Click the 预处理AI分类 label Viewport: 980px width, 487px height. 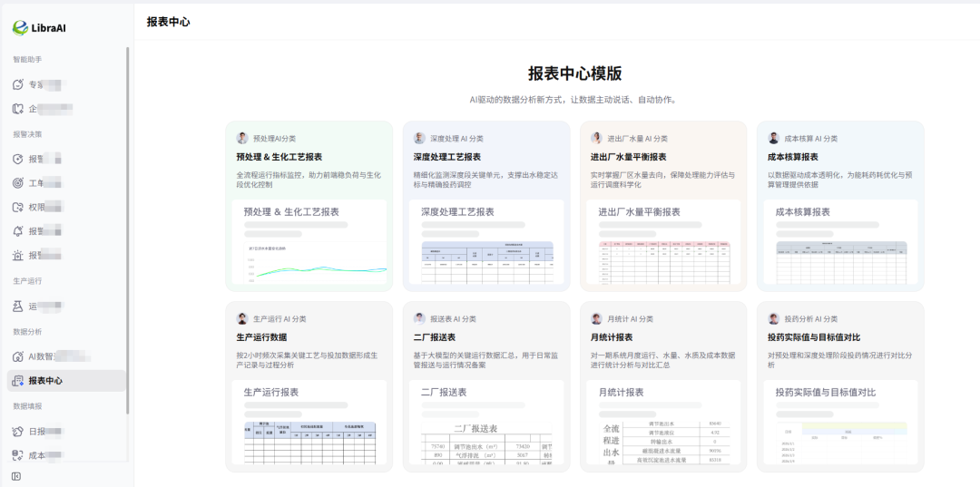[x=274, y=139]
